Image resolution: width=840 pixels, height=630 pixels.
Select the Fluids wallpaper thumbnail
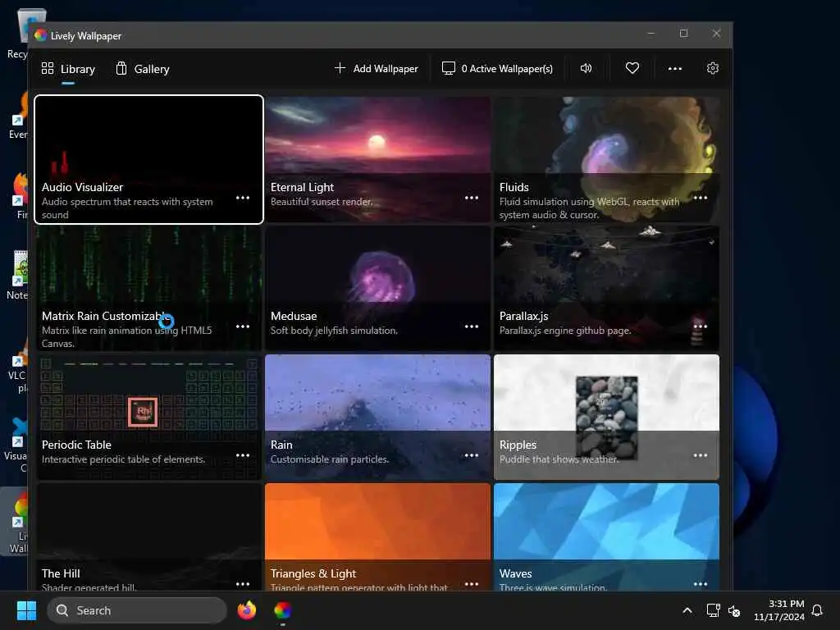click(606, 159)
